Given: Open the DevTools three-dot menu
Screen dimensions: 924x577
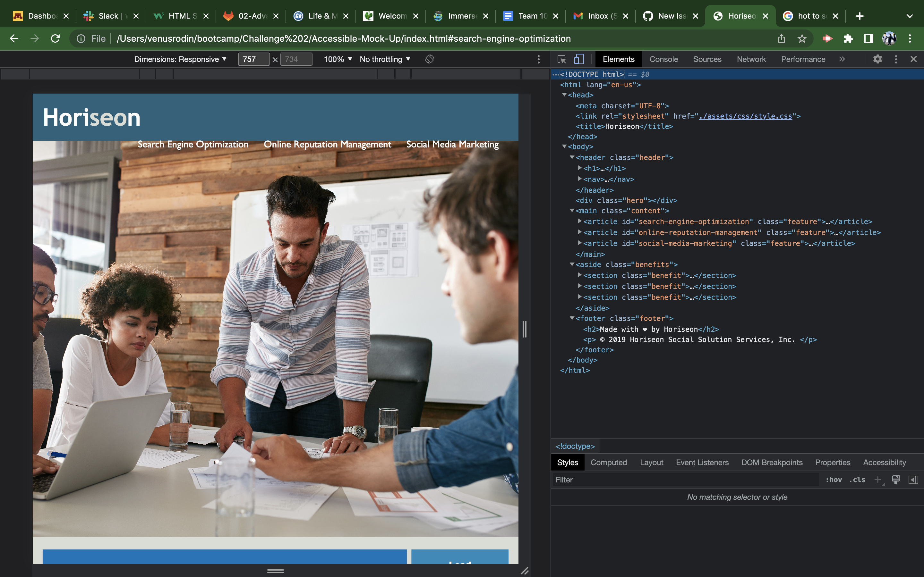Looking at the screenshot, I should (x=896, y=59).
